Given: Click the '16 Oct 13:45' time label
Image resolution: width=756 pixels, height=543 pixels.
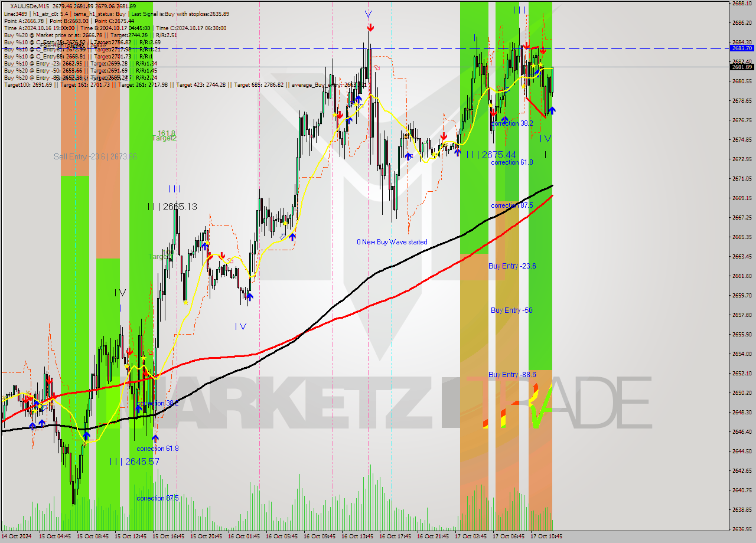Looking at the screenshot, I should [357, 537].
